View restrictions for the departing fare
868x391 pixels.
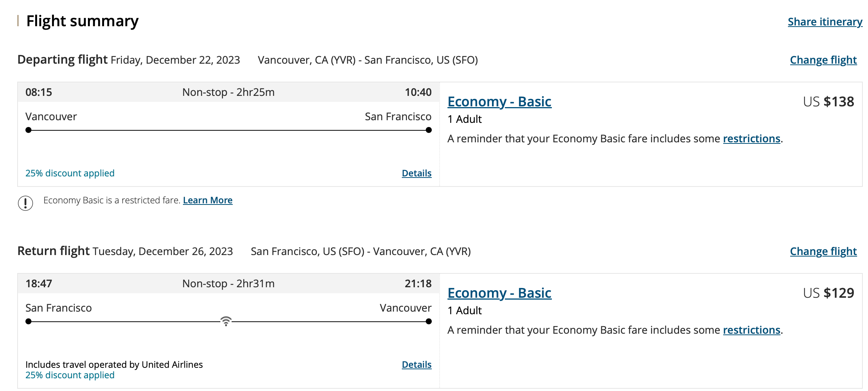751,139
